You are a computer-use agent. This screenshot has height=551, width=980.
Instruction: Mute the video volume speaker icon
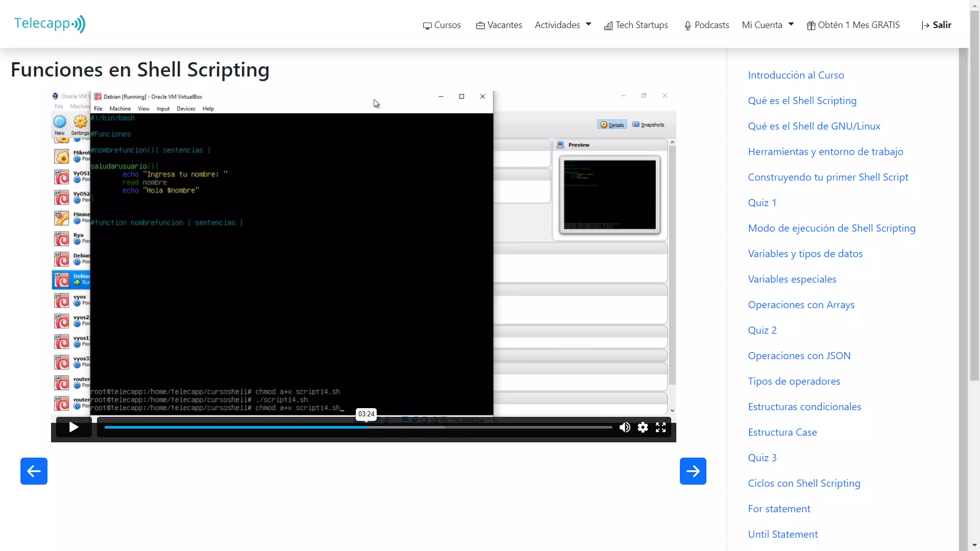point(625,428)
